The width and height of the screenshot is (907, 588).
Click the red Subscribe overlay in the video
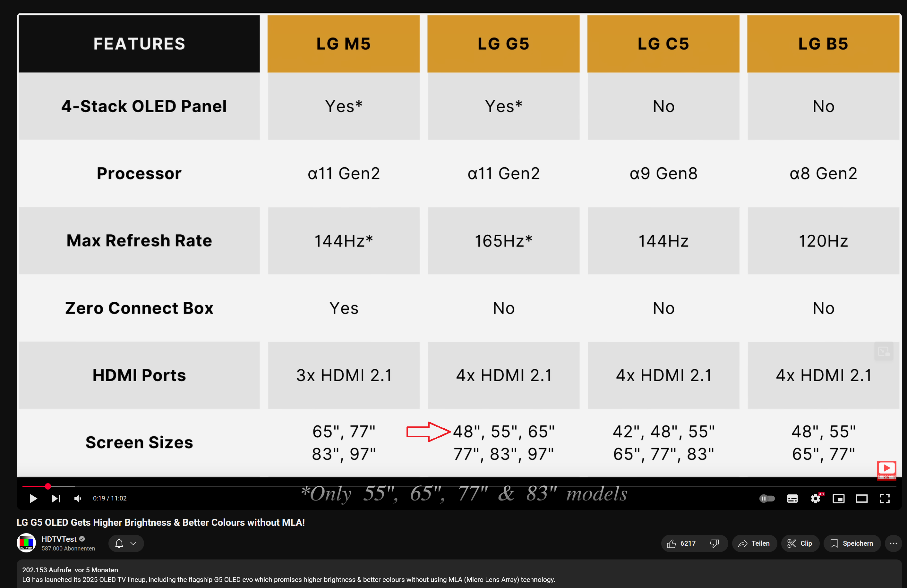(887, 470)
